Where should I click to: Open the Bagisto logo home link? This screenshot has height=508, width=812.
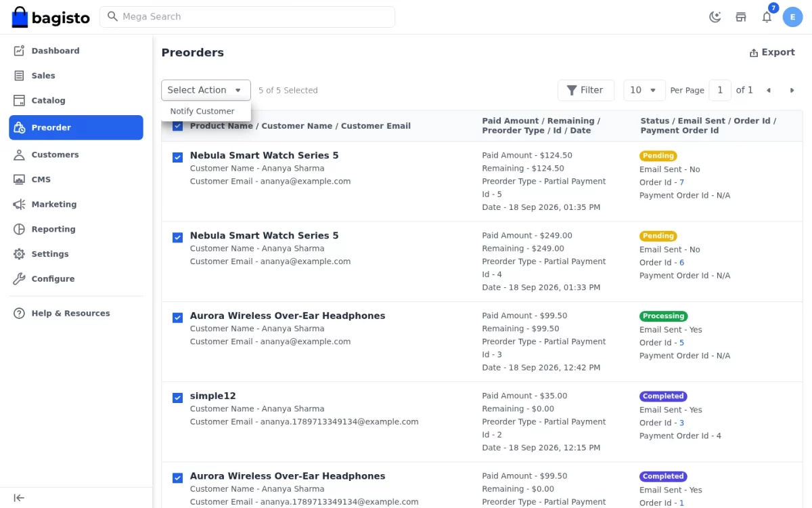51,17
